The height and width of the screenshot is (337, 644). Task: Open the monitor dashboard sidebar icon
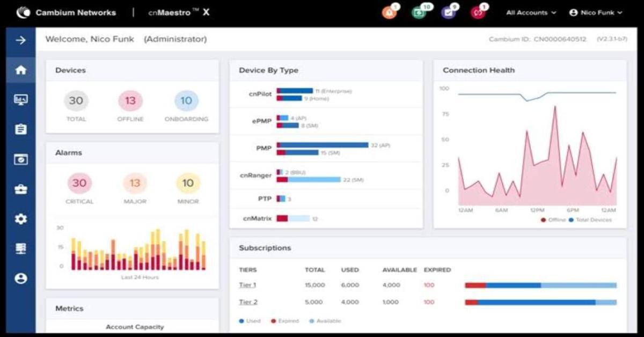point(21,100)
